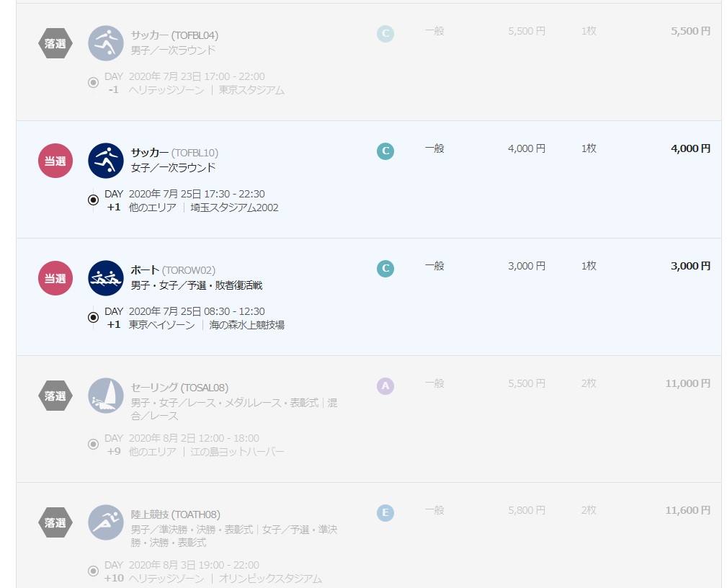Click seat category E badge for athletics
This screenshot has height=588, width=727.
tap(385, 513)
